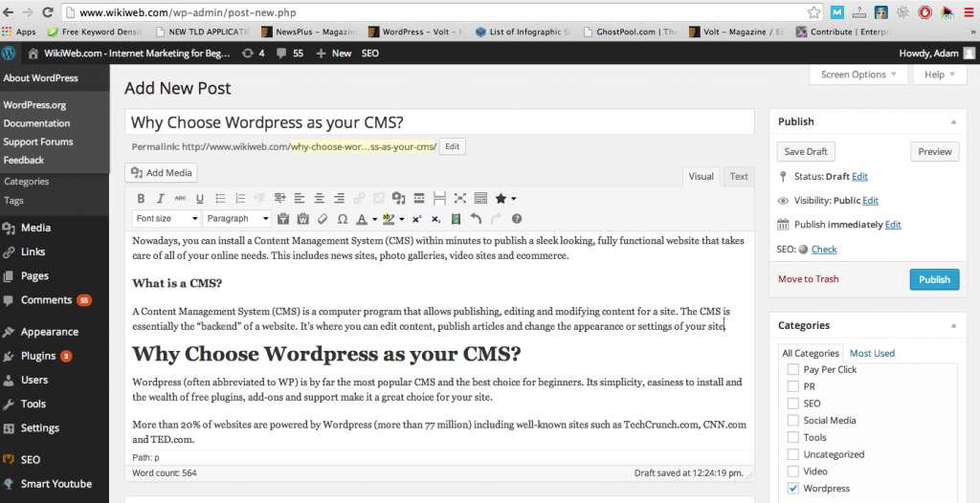Viewport: 980px width, 503px height.
Task: Tick the SEO category checkbox
Action: point(793,403)
